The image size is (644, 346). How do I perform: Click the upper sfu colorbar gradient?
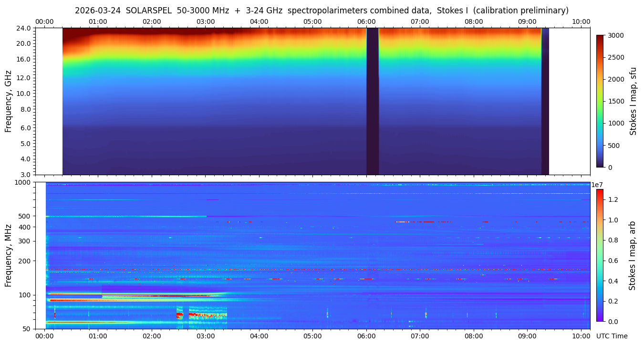pyautogui.click(x=600, y=101)
